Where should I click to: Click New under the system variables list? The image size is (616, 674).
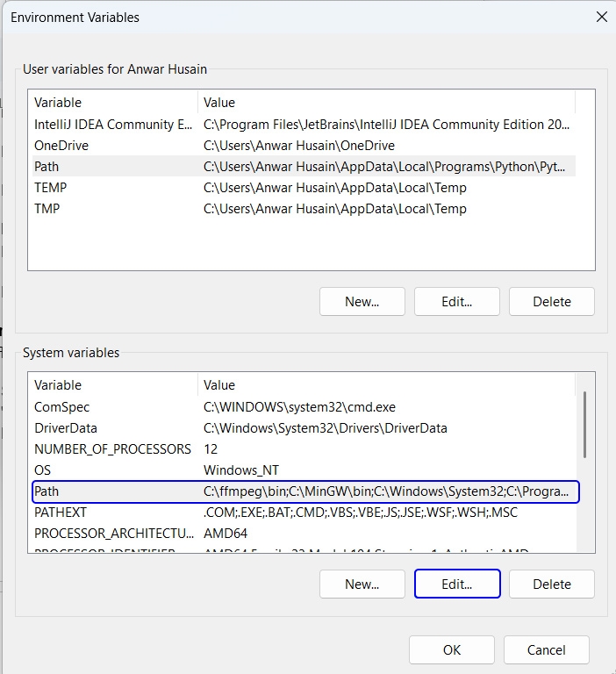coord(362,584)
